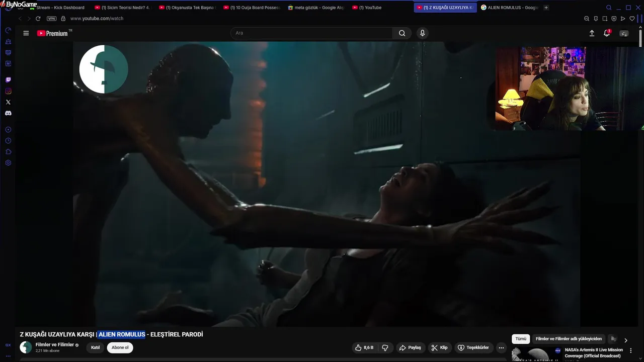Switch to Okyanusta Tek Başına tab
Screen dimensions: 644x362
pos(187,8)
